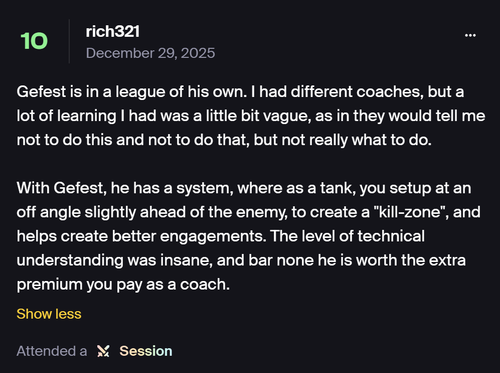Click the vertical divider beside the rating
The width and height of the screenshot is (500, 373).
[69, 41]
